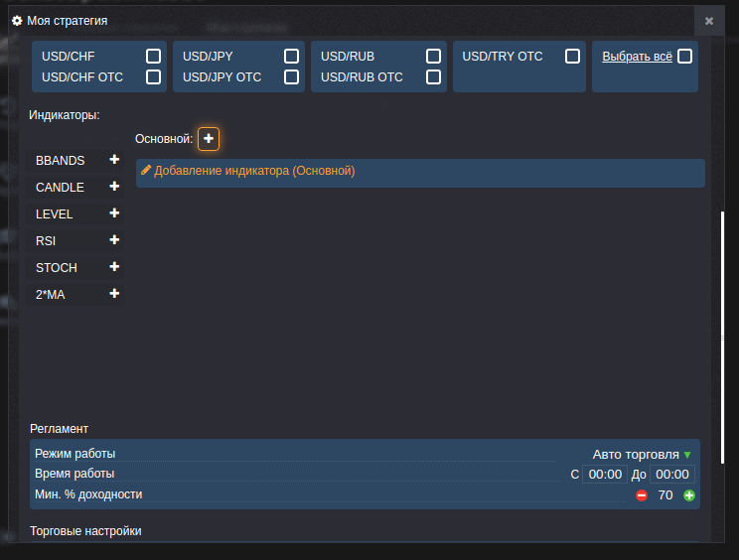
Task: Edit the start time field after С
Action: [x=605, y=475]
